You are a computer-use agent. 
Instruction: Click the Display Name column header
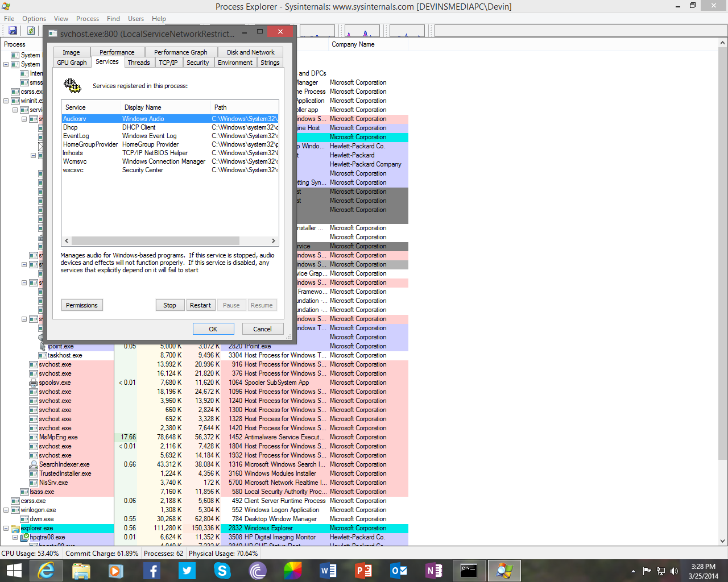[143, 107]
